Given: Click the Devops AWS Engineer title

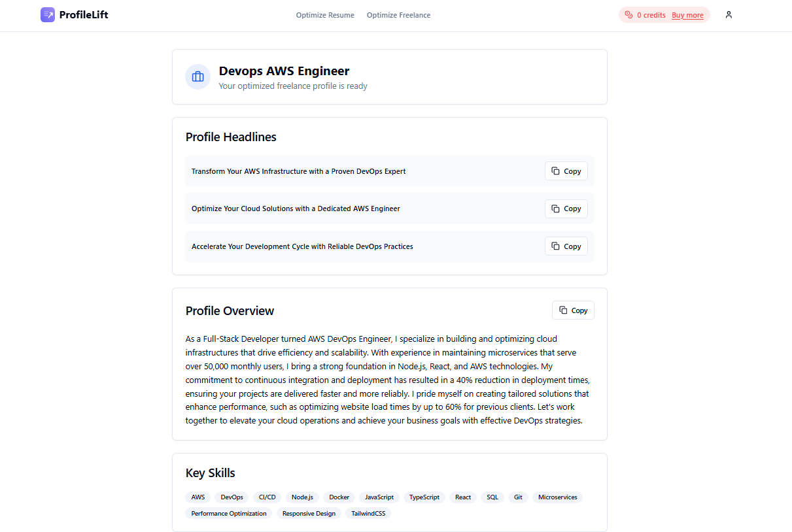Looking at the screenshot, I should click(x=284, y=71).
